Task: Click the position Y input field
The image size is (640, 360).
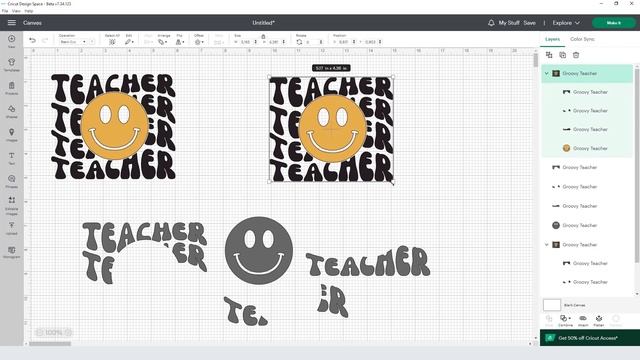Action: coord(372,42)
